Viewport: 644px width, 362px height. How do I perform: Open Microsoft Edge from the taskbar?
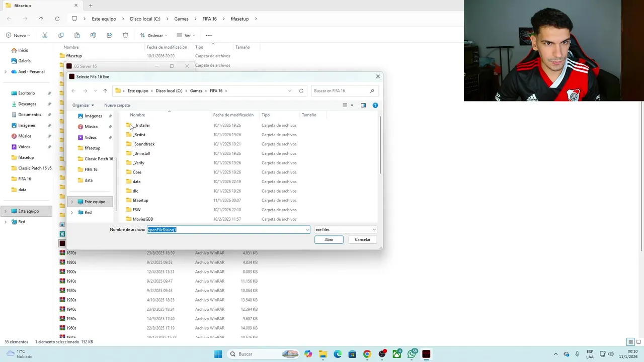click(x=337, y=354)
